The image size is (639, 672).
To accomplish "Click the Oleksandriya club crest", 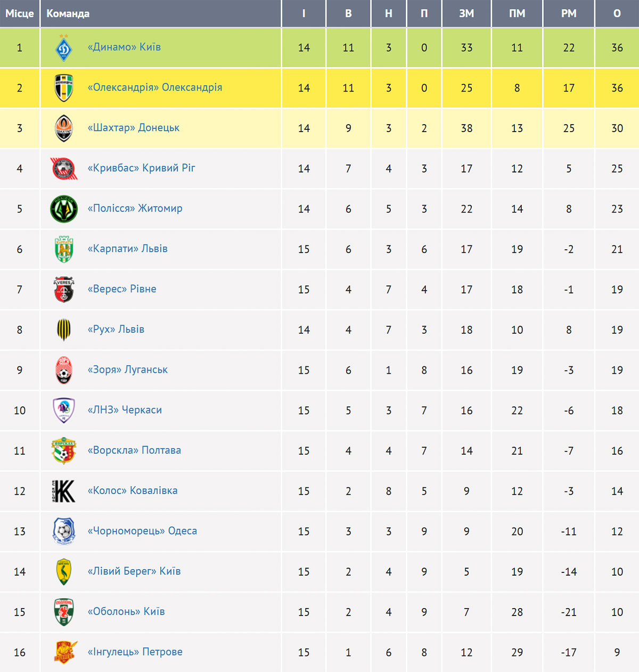I will [x=64, y=88].
